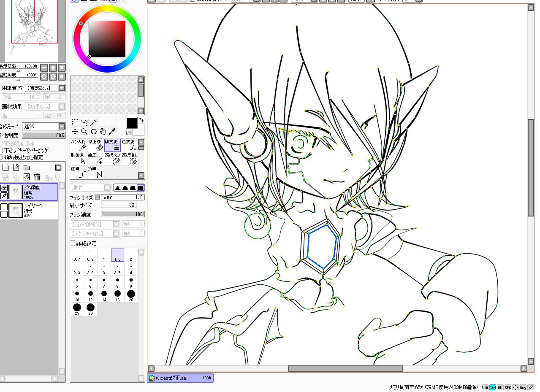Select the 選択消し selection eraser tool
The width and height of the screenshot is (540, 392).
[x=129, y=159]
